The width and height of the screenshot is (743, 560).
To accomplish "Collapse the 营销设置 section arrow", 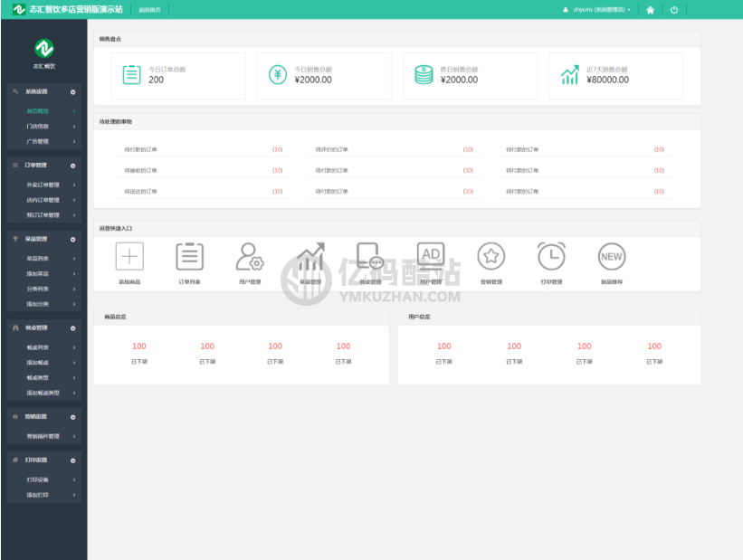I will point(73,417).
